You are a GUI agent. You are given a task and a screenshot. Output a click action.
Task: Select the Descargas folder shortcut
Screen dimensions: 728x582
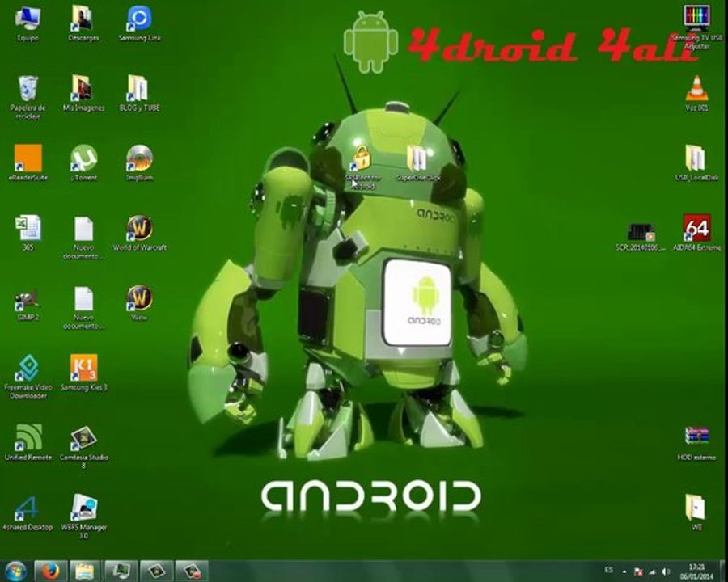[83, 23]
